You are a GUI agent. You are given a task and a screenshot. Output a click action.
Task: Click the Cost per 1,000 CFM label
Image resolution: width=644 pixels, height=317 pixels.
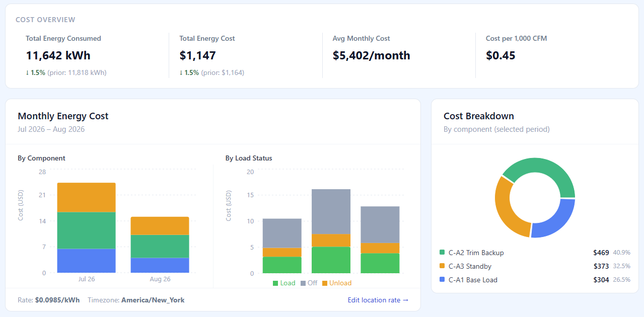[x=516, y=38]
